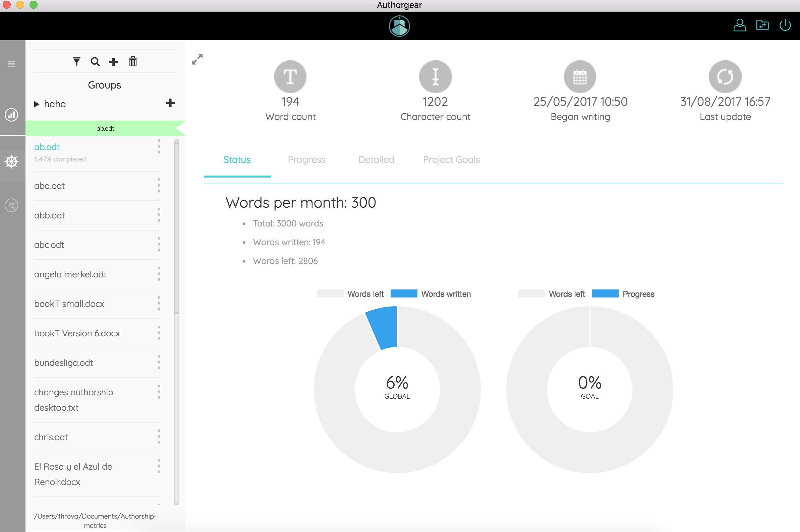
Task: Select the aba.odt file
Action: click(49, 186)
